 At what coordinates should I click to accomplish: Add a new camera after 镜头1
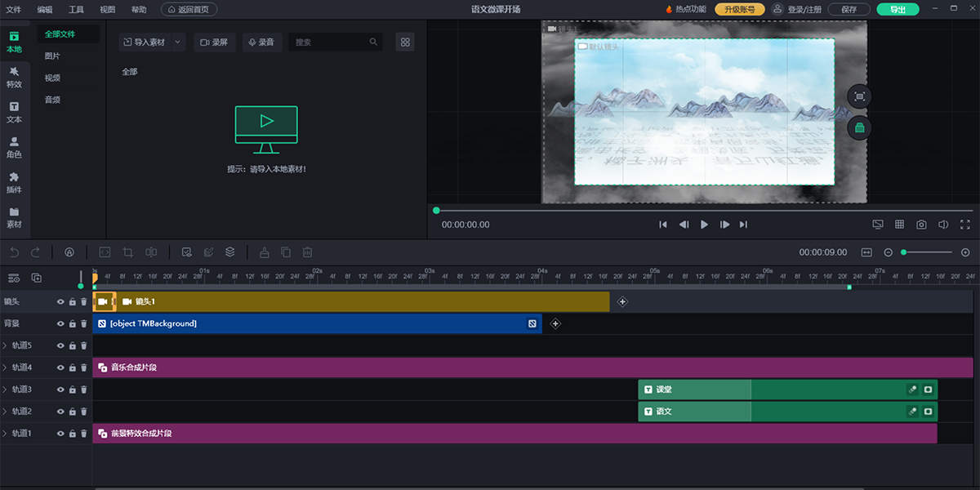click(622, 302)
